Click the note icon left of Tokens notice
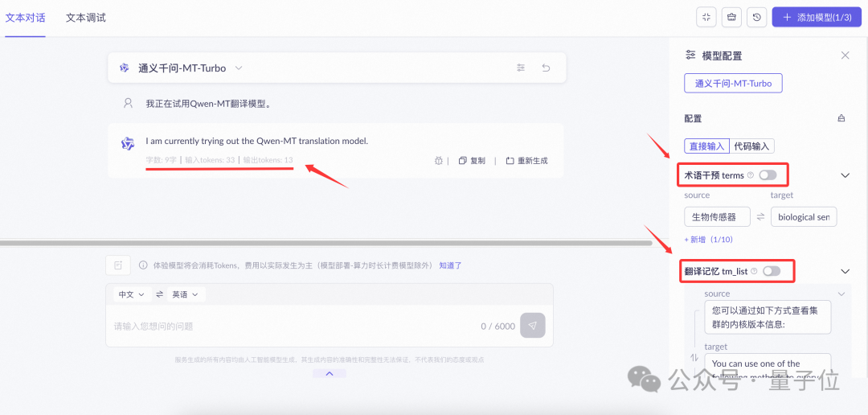The image size is (868, 415). (117, 265)
